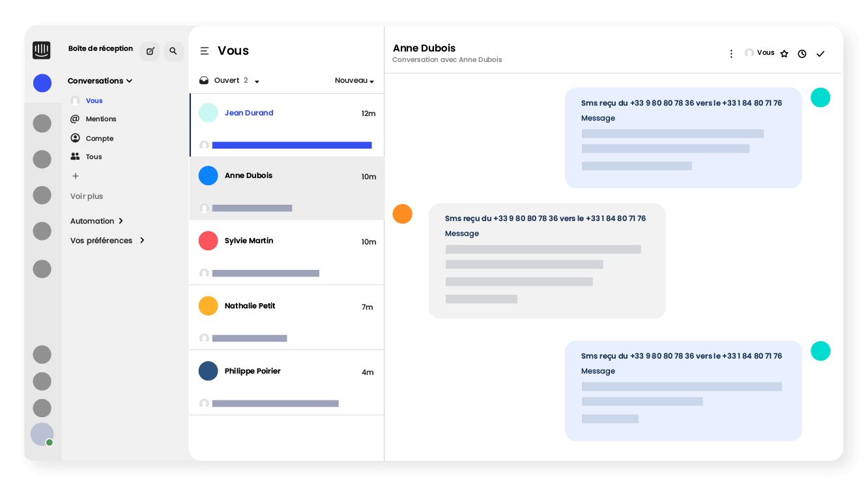The width and height of the screenshot is (868, 487).
Task: Add a new inbox with the plus button
Action: (75, 176)
